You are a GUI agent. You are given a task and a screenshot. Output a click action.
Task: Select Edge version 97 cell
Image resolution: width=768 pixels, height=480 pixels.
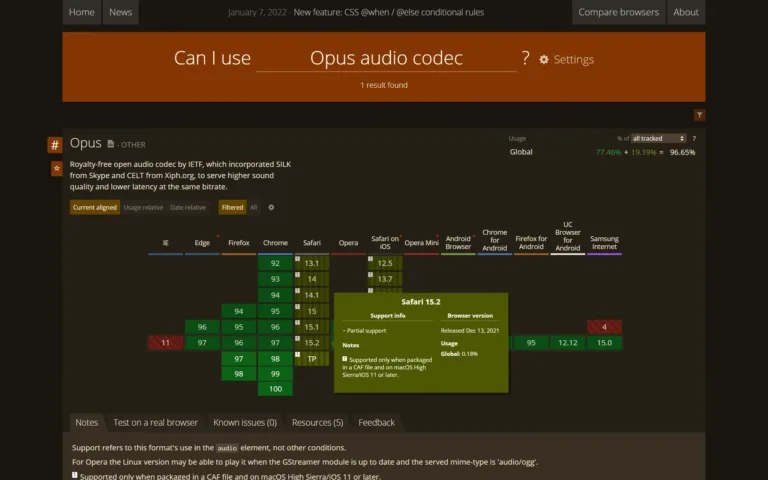(x=202, y=343)
